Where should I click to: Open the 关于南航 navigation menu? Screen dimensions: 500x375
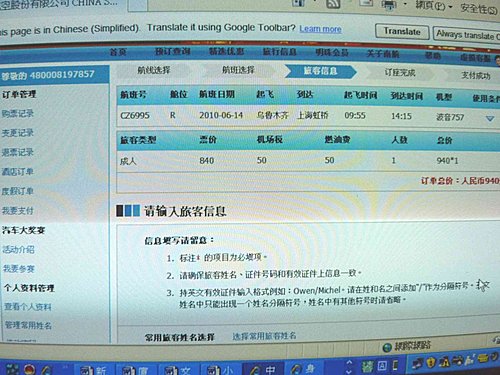(x=383, y=53)
